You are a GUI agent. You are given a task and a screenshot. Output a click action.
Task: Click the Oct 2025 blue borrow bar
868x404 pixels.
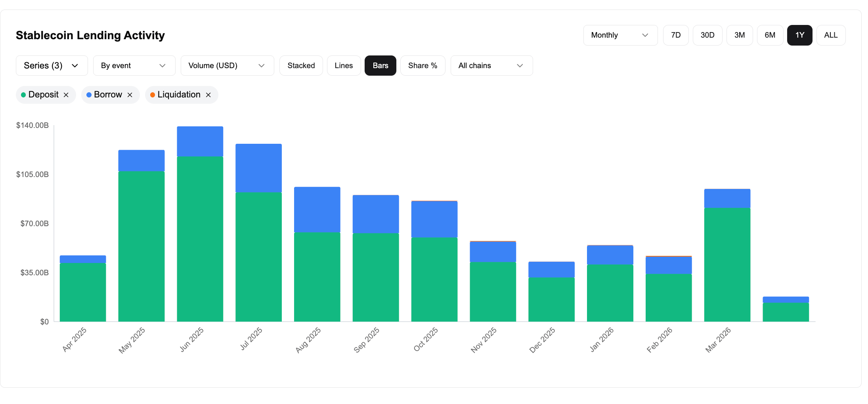tap(434, 219)
